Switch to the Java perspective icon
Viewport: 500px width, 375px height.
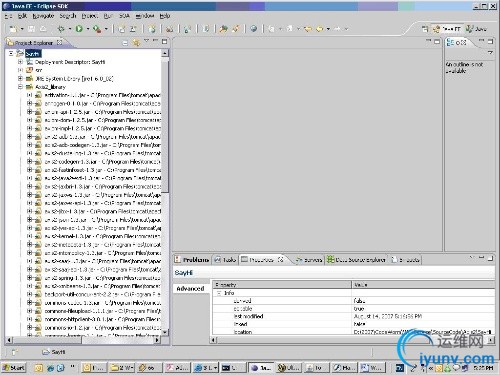tap(477, 29)
